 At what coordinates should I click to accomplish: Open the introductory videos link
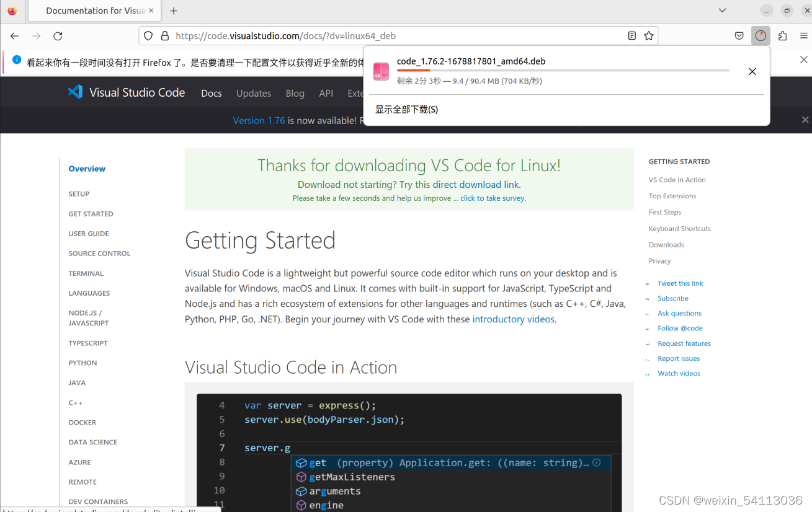pyautogui.click(x=513, y=319)
